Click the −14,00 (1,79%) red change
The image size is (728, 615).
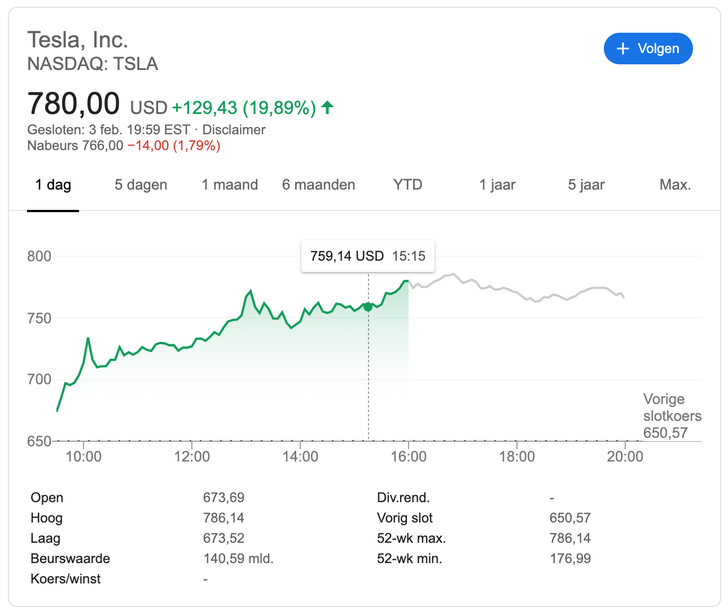coord(174,145)
